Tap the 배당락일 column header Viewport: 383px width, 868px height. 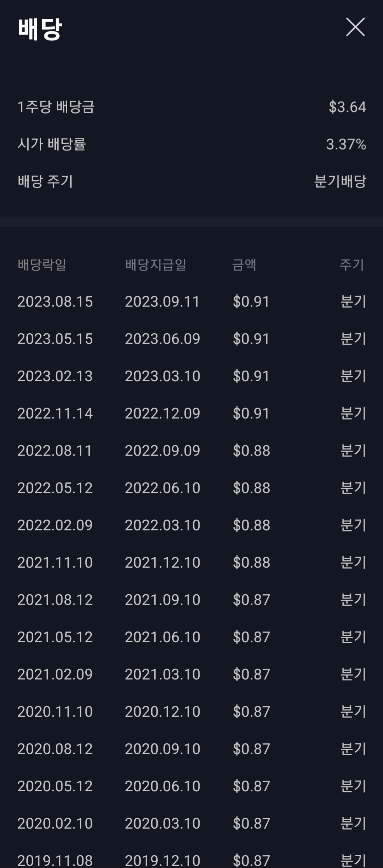[x=42, y=264]
